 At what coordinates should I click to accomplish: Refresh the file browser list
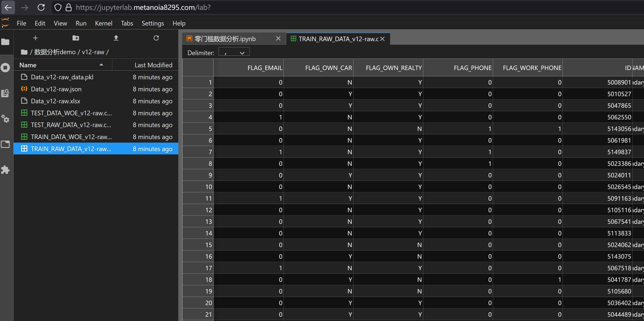(x=156, y=38)
